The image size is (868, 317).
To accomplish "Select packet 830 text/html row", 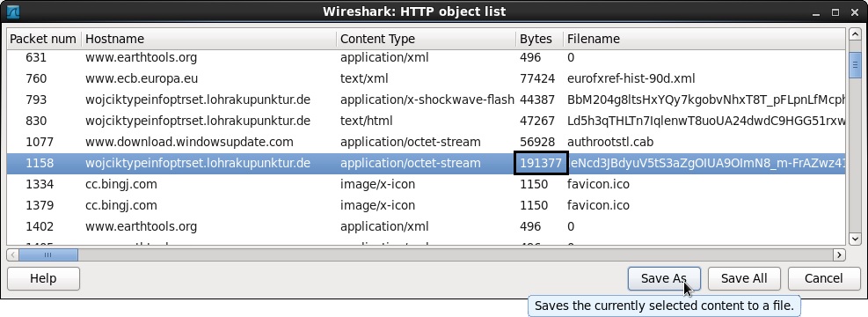I will point(426,121).
